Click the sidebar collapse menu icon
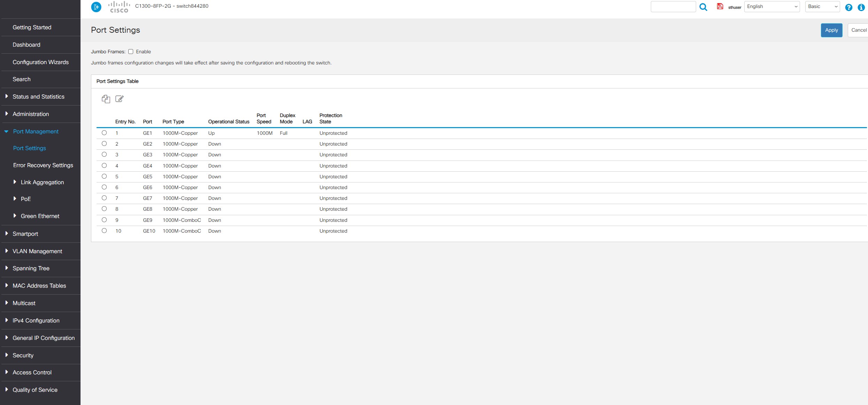This screenshot has width=868, height=405. coord(96,7)
